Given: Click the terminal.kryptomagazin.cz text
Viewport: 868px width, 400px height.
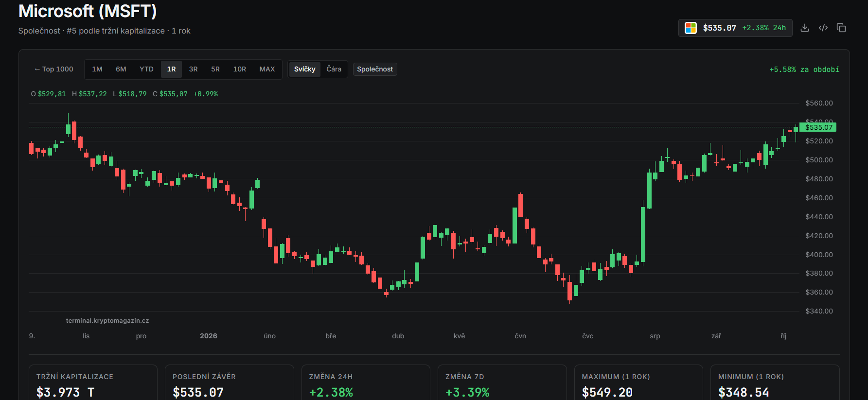Looking at the screenshot, I should [107, 321].
